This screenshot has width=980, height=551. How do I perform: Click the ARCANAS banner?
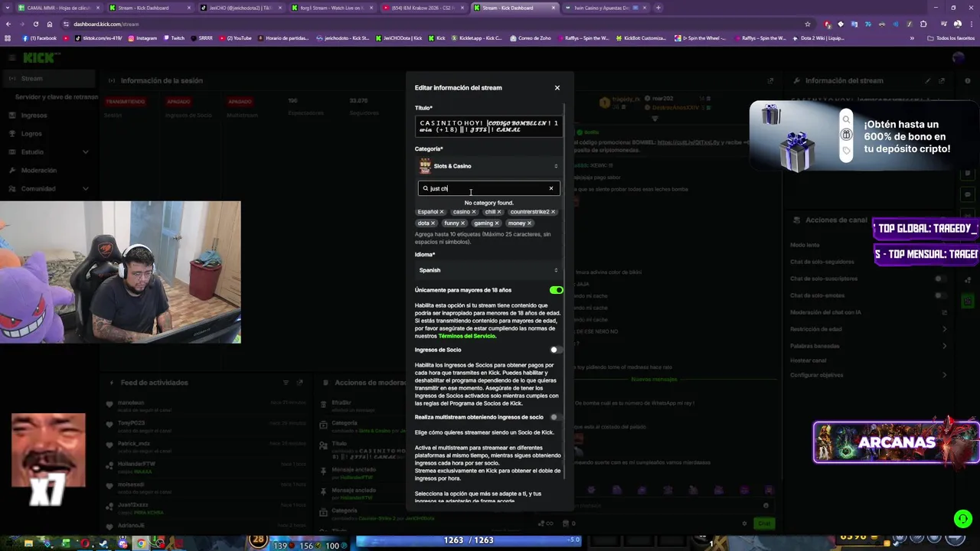pos(896,442)
